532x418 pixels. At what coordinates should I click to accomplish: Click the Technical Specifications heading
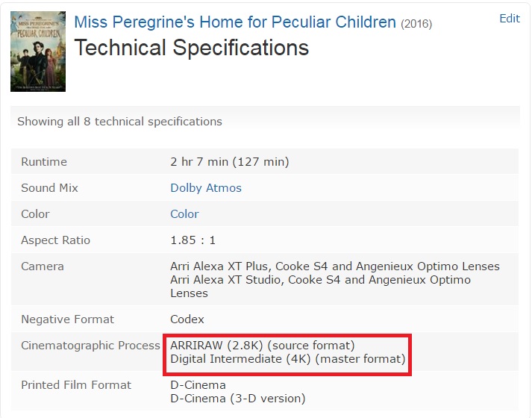pyautogui.click(x=192, y=47)
